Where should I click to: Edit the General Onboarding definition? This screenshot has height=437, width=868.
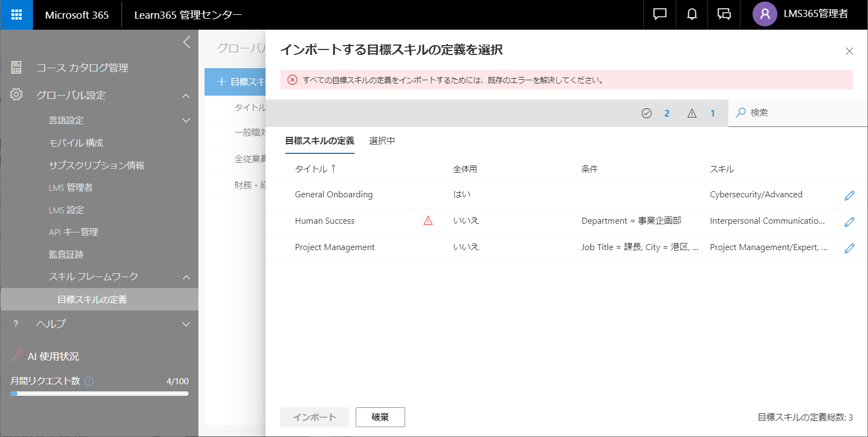tap(849, 195)
